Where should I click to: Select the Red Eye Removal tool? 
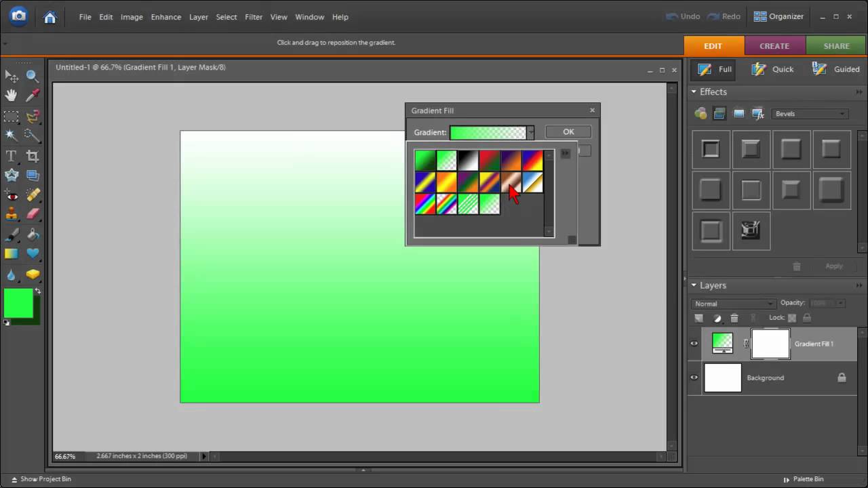pos(12,195)
